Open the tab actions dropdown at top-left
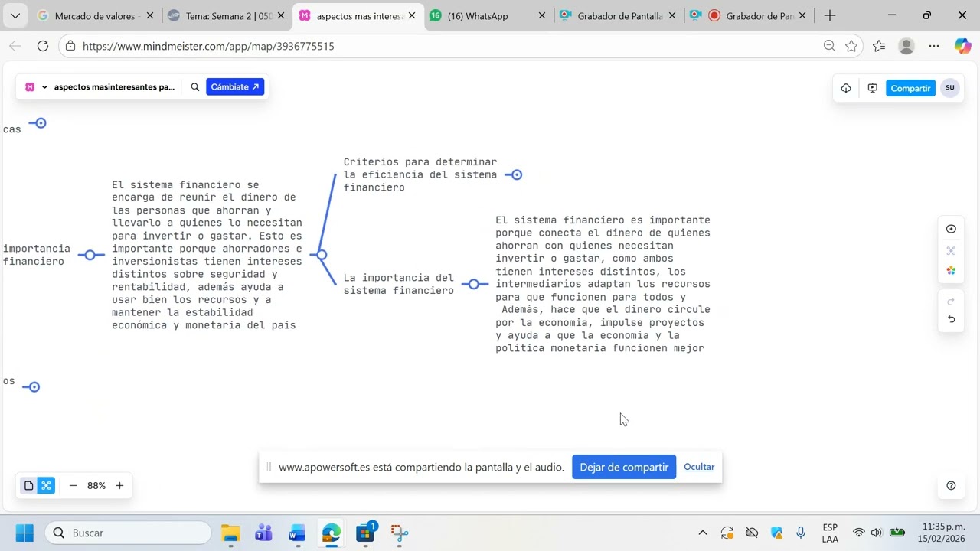 [x=15, y=15]
